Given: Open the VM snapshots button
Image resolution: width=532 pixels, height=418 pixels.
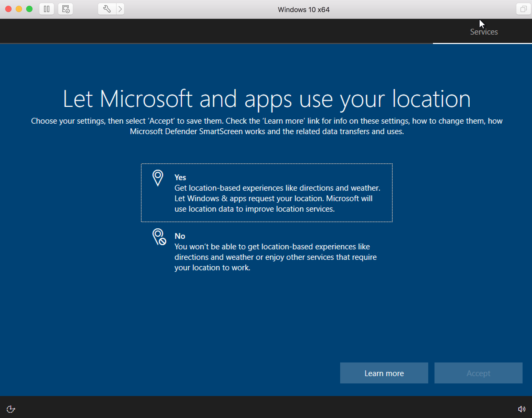Looking at the screenshot, I should 66,9.
